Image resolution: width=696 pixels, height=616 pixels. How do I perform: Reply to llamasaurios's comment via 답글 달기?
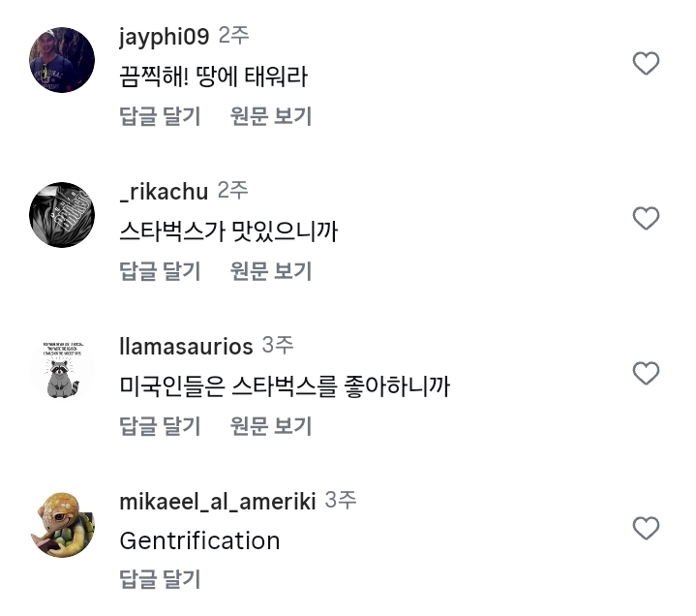pyautogui.click(x=160, y=426)
